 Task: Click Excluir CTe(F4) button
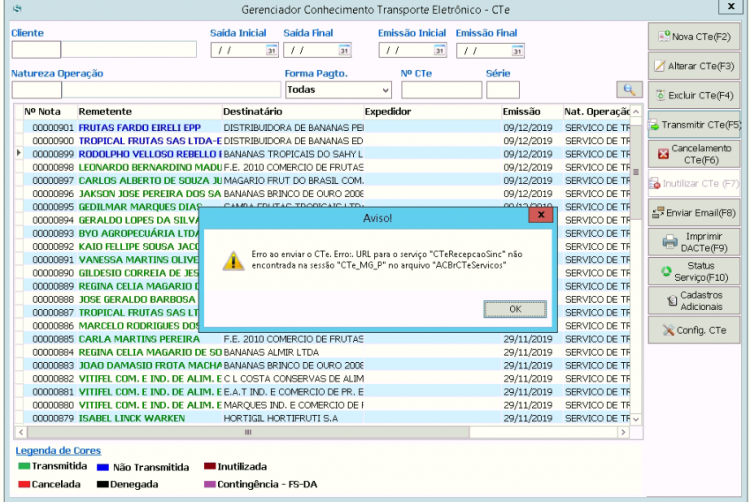[694, 96]
